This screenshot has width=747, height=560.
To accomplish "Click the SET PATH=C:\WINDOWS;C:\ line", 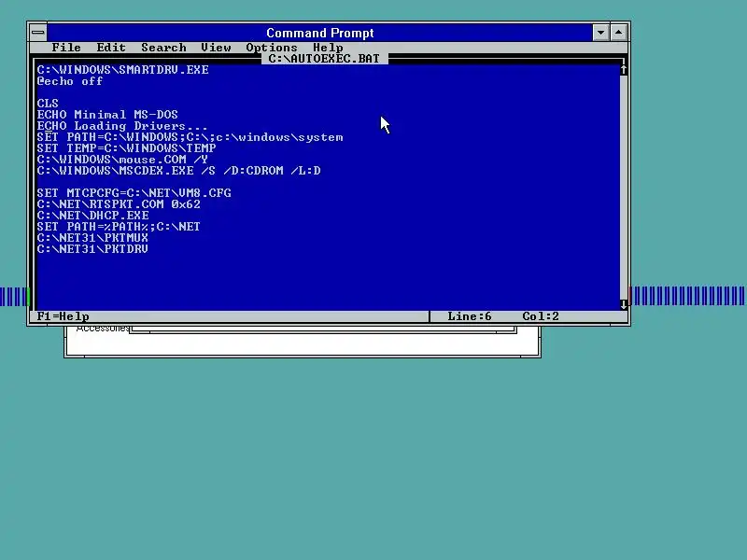I will [x=190, y=137].
